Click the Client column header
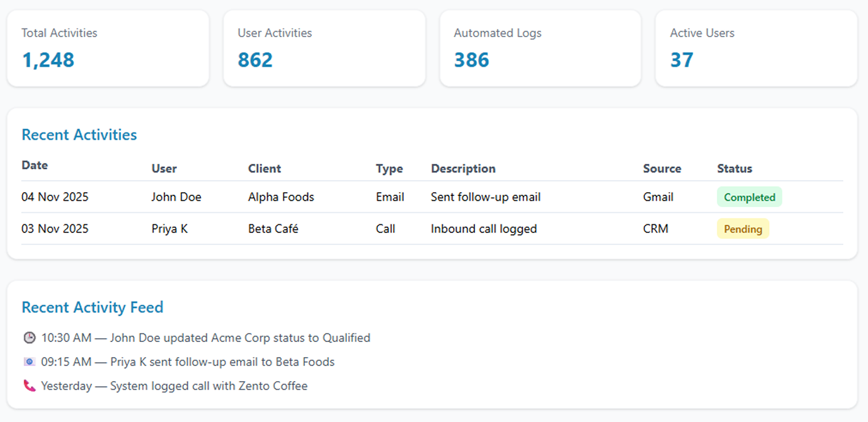 click(265, 169)
